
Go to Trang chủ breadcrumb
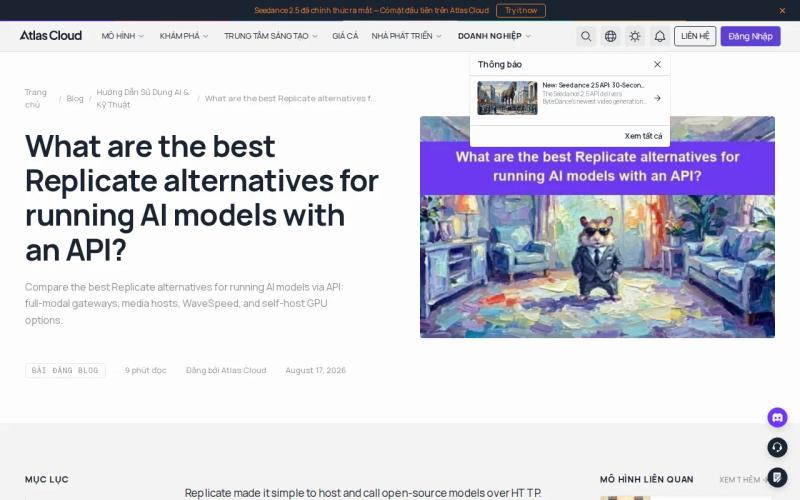[x=36, y=98]
